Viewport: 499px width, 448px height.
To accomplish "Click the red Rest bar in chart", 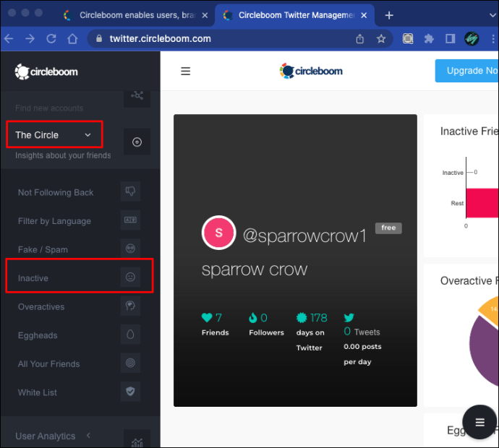I will tap(482, 203).
